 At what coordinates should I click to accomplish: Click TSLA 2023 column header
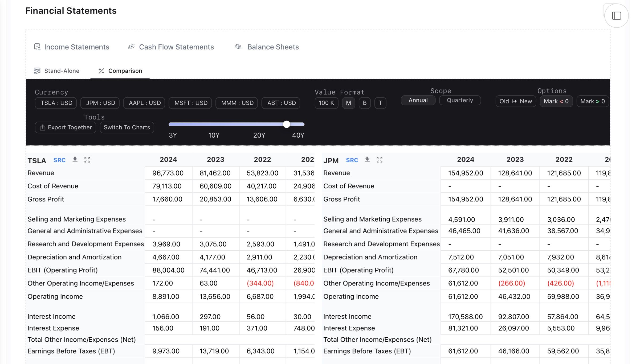[215, 160]
